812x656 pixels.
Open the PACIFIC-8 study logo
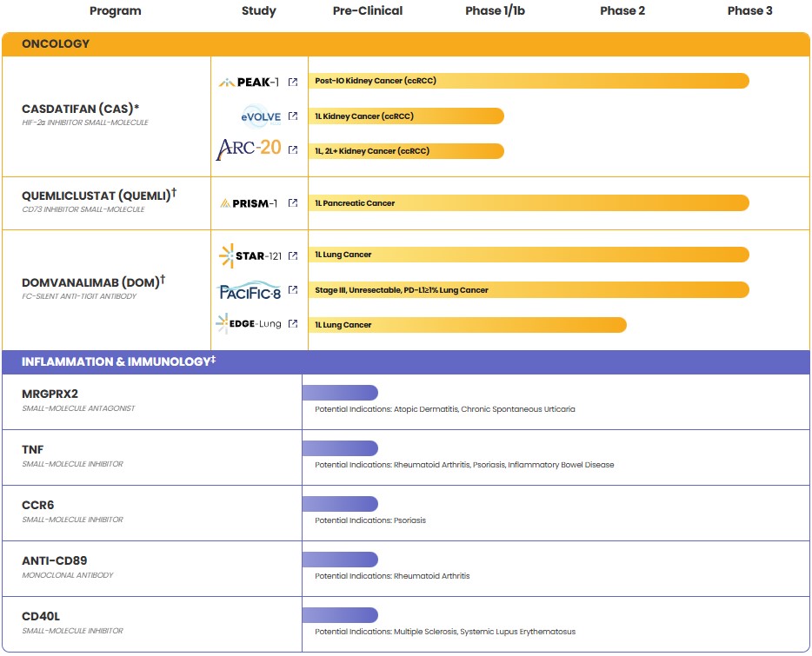[249, 290]
